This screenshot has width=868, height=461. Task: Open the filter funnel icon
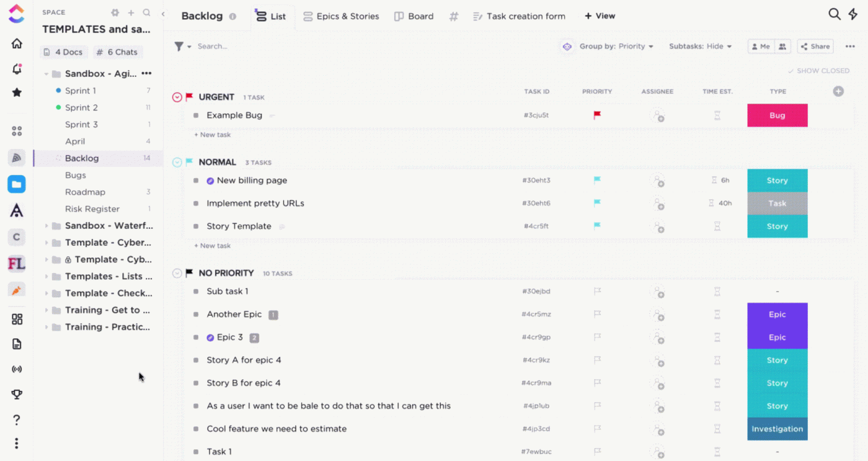click(179, 47)
